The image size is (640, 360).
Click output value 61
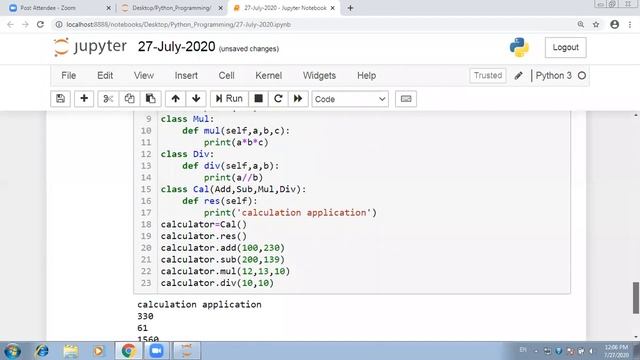[x=142, y=328]
